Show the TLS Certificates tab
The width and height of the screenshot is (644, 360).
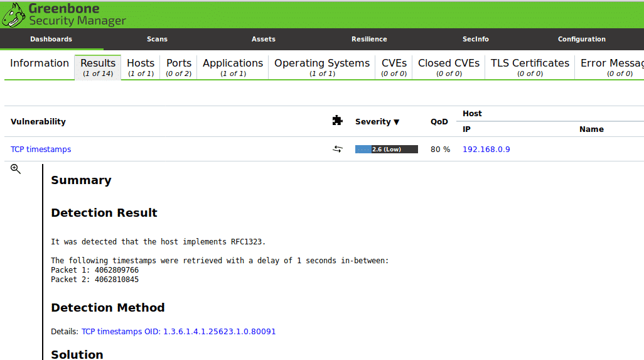(x=530, y=67)
